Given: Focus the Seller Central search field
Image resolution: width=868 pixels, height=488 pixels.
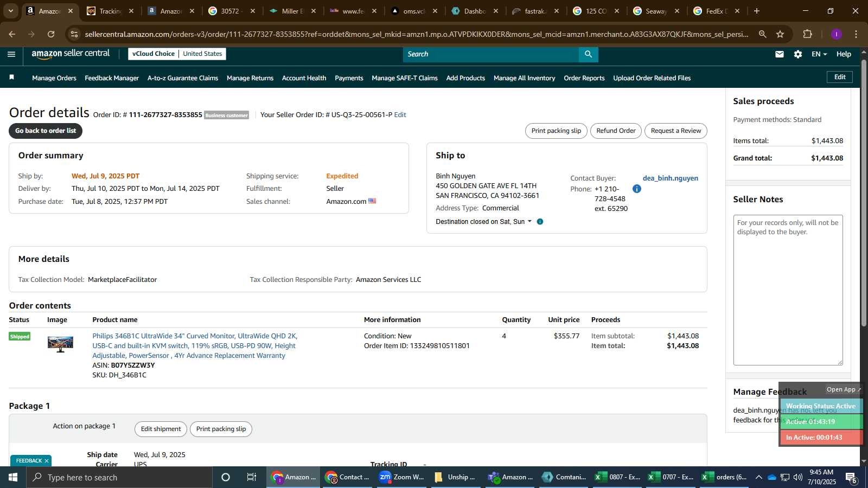Looking at the screenshot, I should 491,54.
